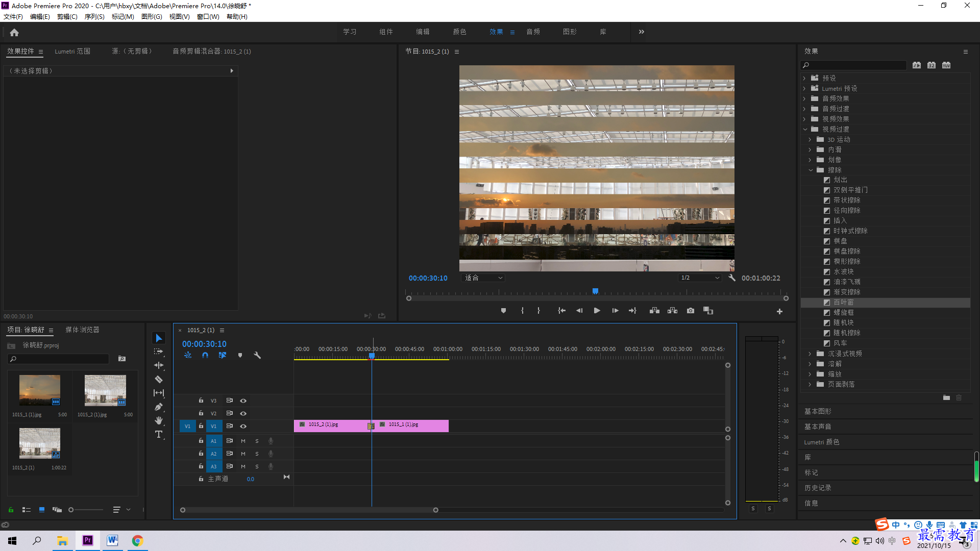Screen dimensions: 980x551
Task: Toggle lock on V3 track
Action: [x=201, y=400]
